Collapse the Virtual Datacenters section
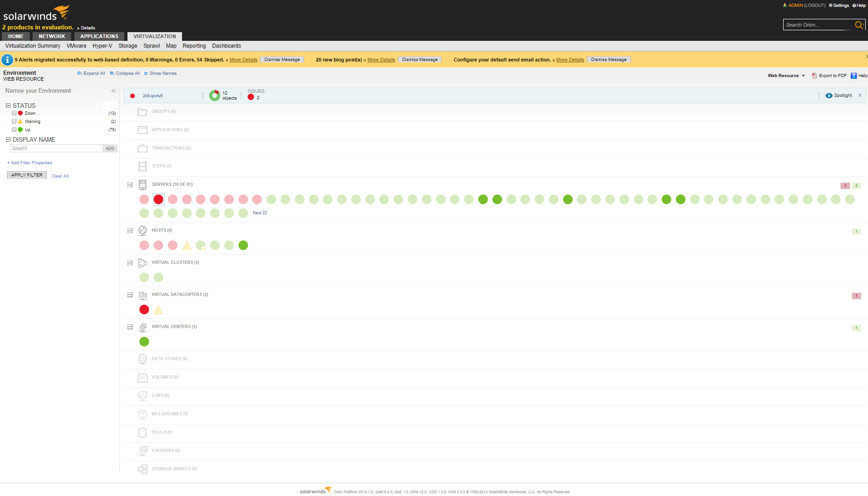The height and width of the screenshot is (496, 868). [130, 295]
